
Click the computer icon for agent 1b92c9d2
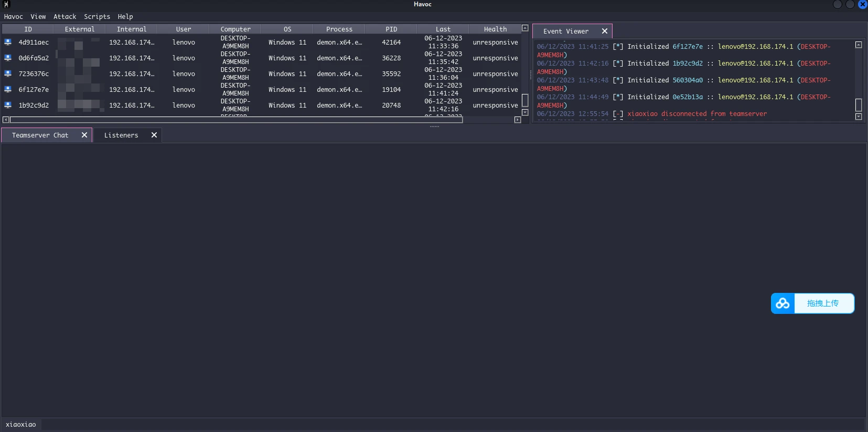pyautogui.click(x=8, y=105)
